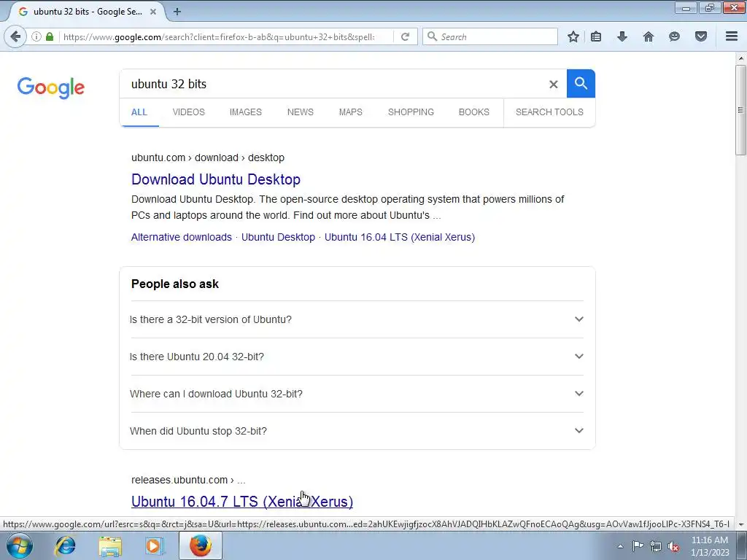
Task: Open the smiley chat icon in toolbar
Action: (x=674, y=36)
